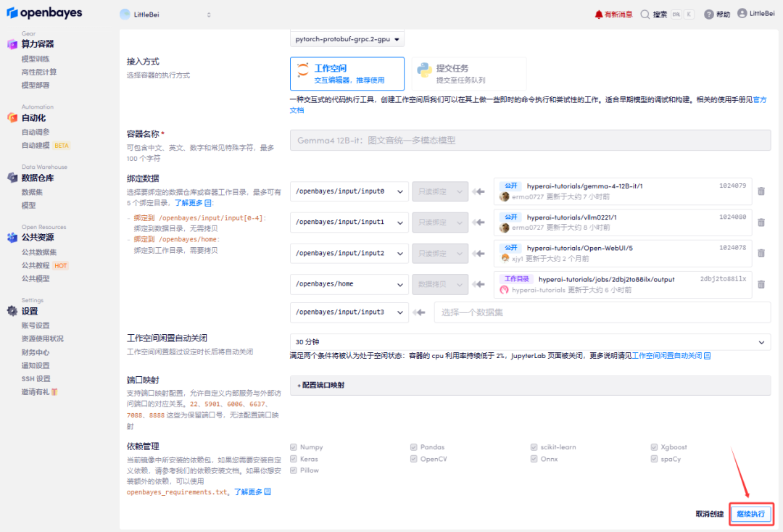The height and width of the screenshot is (532, 783).
Task: Open 公共数据集 in the sidebar
Action: point(39,252)
